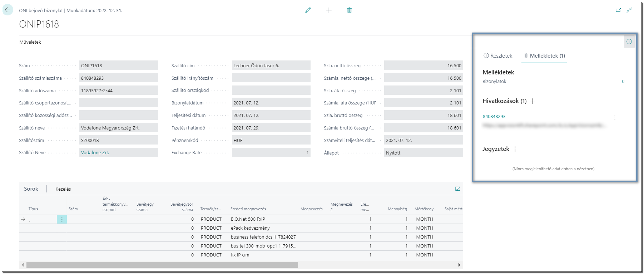Image resolution: width=644 pixels, height=274 pixels.
Task: Open the Kezelés menu in Sorok
Action: point(63,189)
